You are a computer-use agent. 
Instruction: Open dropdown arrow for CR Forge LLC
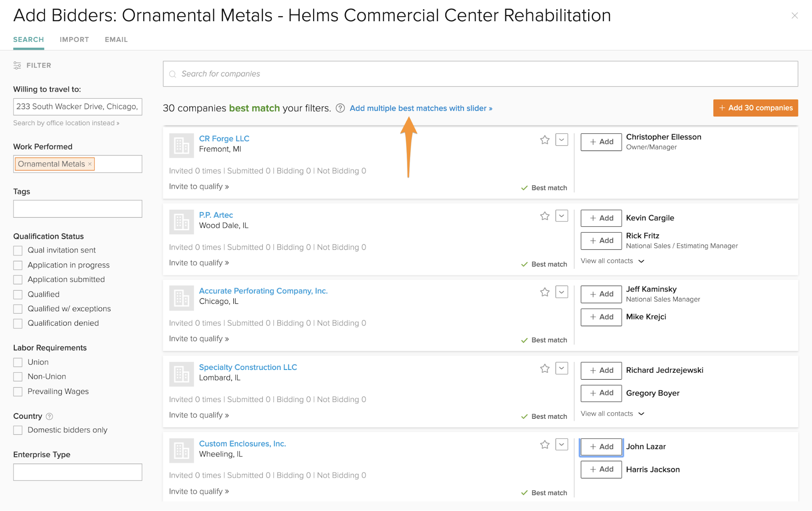click(562, 140)
